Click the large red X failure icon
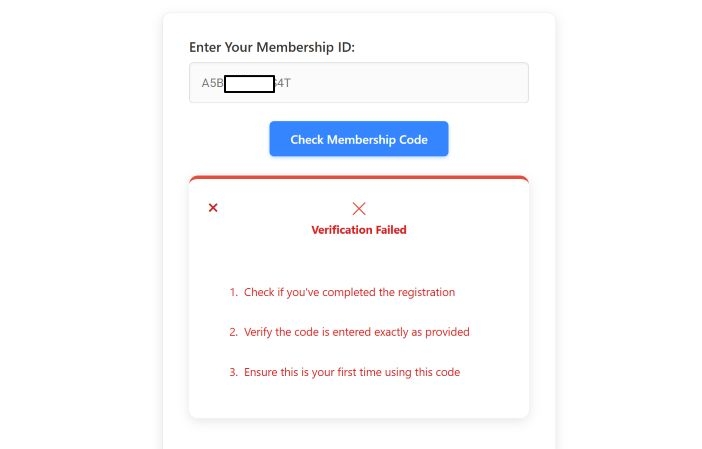The image size is (702, 449). 359,208
